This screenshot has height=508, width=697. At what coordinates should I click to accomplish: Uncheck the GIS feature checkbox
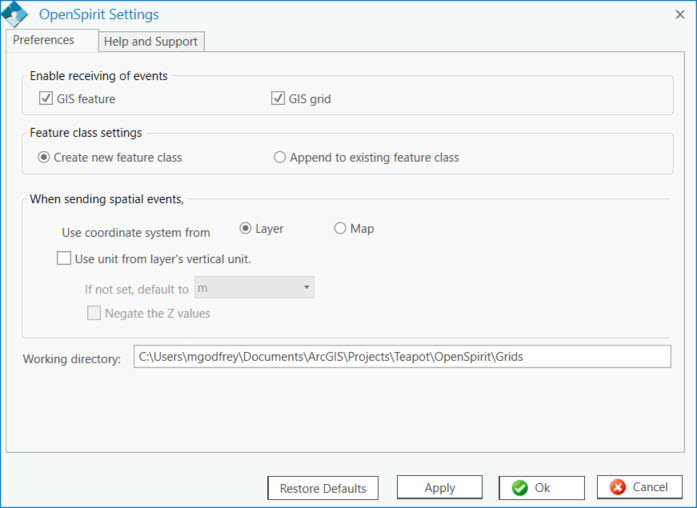[46, 98]
